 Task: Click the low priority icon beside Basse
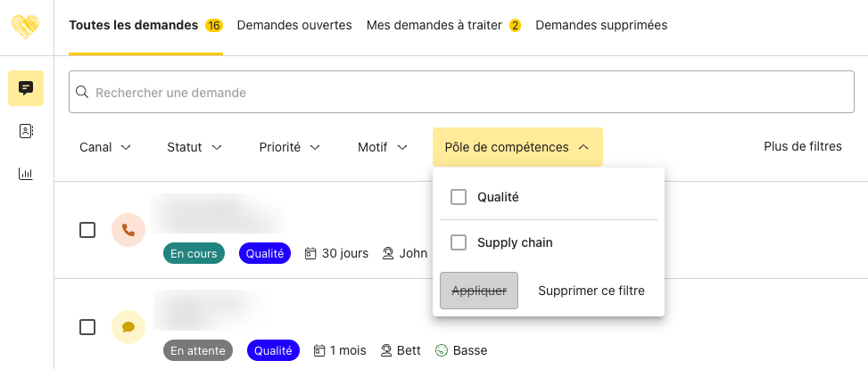[441, 350]
